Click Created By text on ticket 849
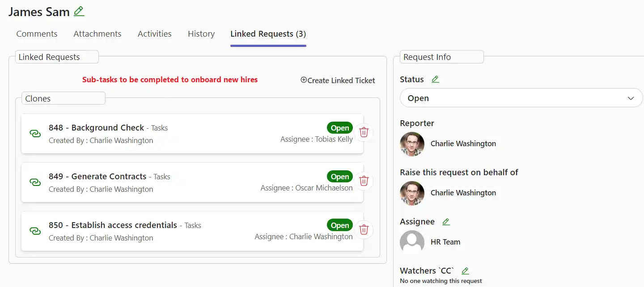644x287 pixels. coord(101,190)
